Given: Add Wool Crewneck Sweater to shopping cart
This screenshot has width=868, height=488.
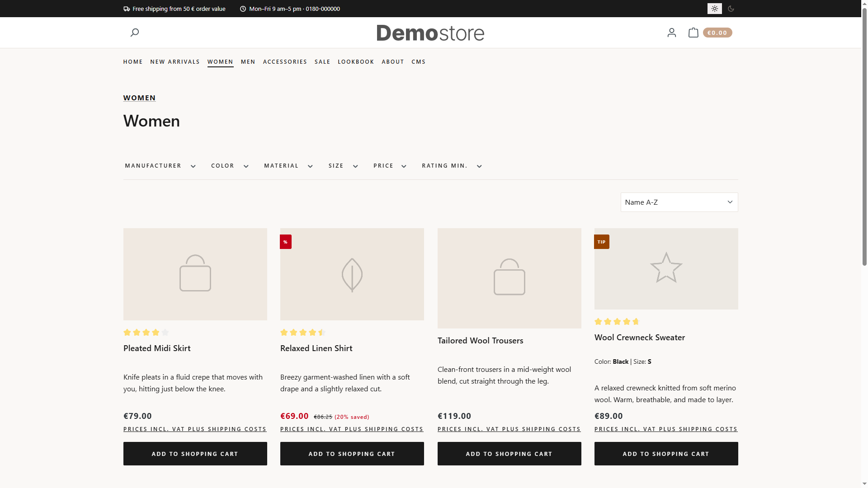Looking at the screenshot, I should (x=666, y=454).
